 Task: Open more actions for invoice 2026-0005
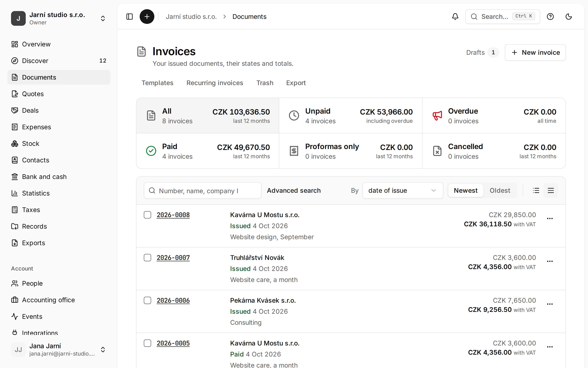[x=550, y=347]
